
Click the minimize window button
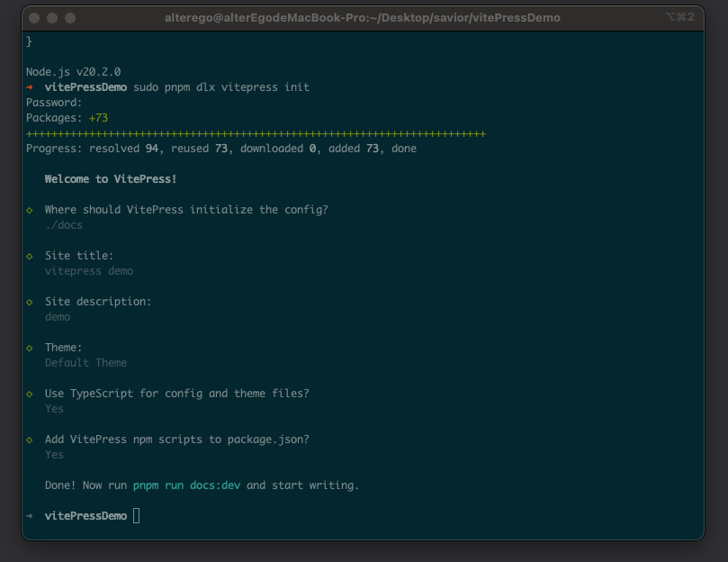(52, 18)
